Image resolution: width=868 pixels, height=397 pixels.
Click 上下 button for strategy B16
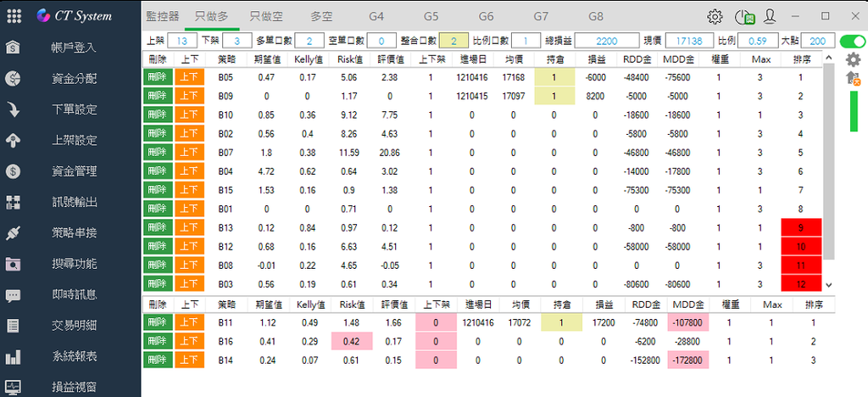pyautogui.click(x=189, y=341)
